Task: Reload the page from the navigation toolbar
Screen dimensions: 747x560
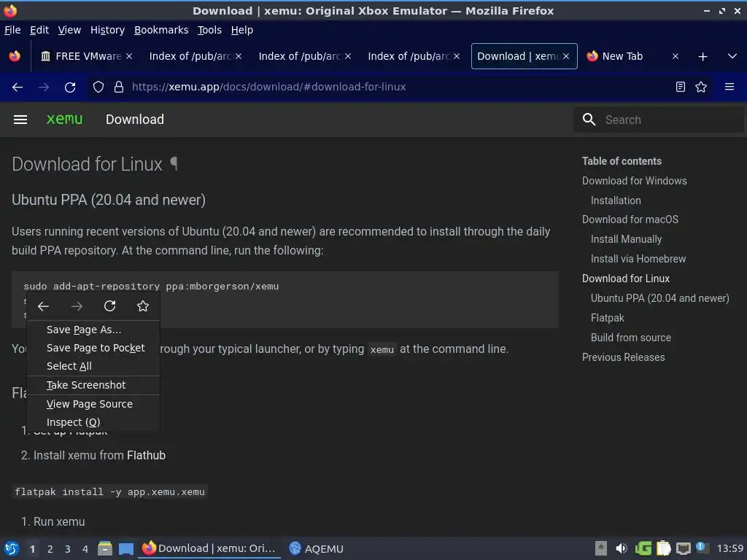Action: [70, 87]
